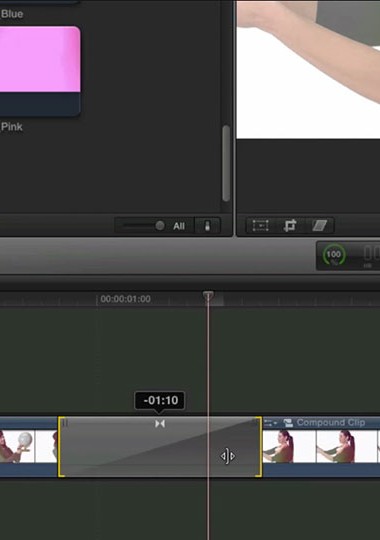Select the cross dissolve transition body
Viewport: 380px width, 540px height.
point(160,447)
